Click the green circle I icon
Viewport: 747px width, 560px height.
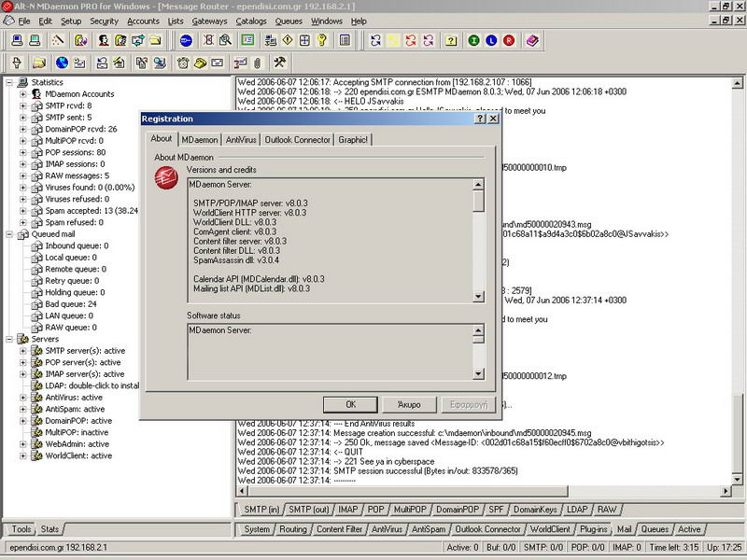click(x=473, y=40)
